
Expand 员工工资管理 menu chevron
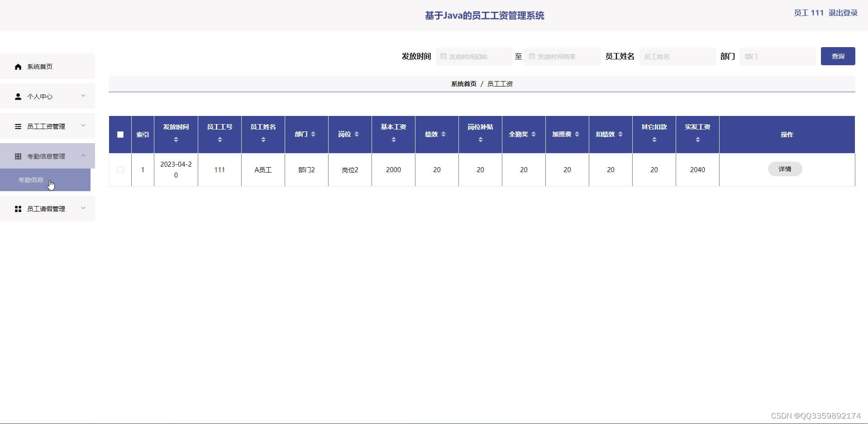pos(83,125)
